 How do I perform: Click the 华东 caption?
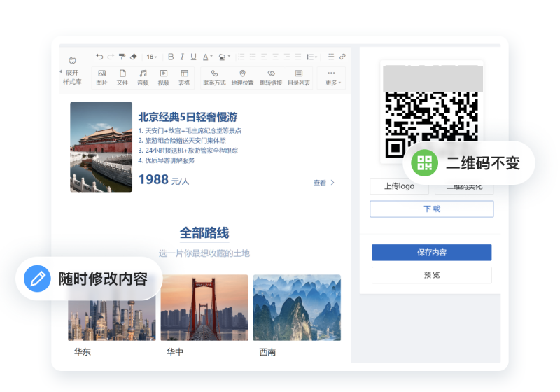83,352
